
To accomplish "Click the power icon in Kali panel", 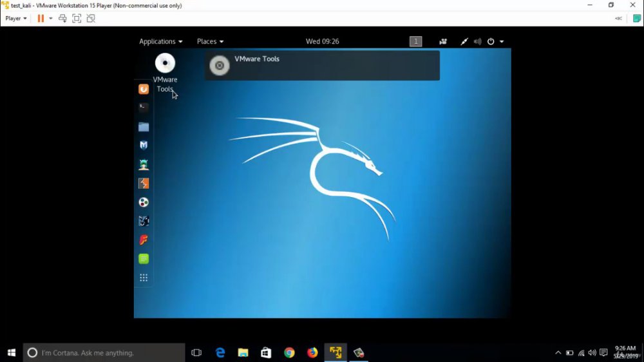I will tap(491, 41).
